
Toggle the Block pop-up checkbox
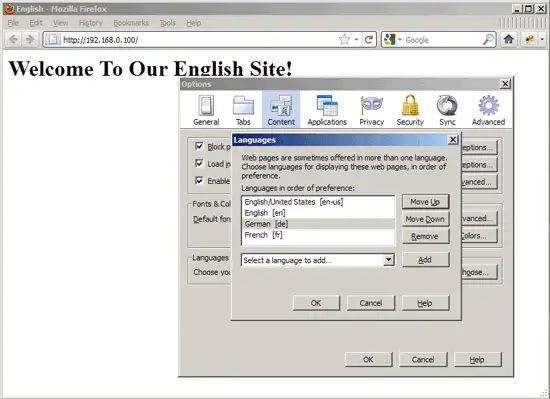199,146
